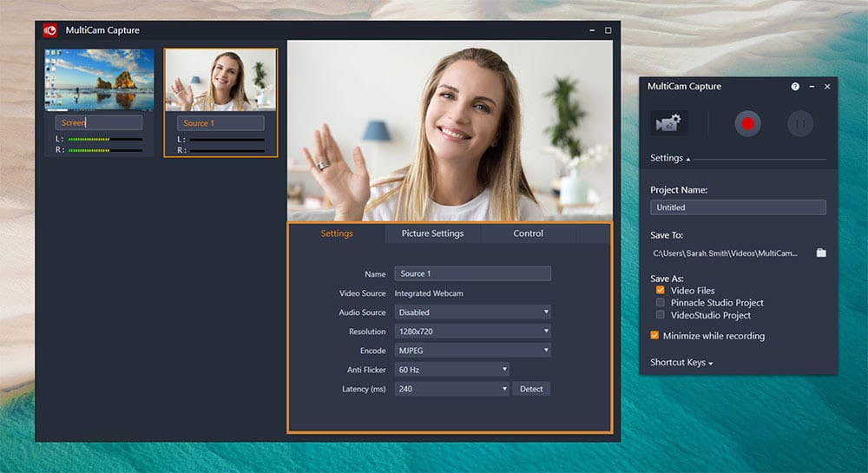The height and width of the screenshot is (473, 868).
Task: Open the camera sources settings icon
Action: [x=668, y=123]
